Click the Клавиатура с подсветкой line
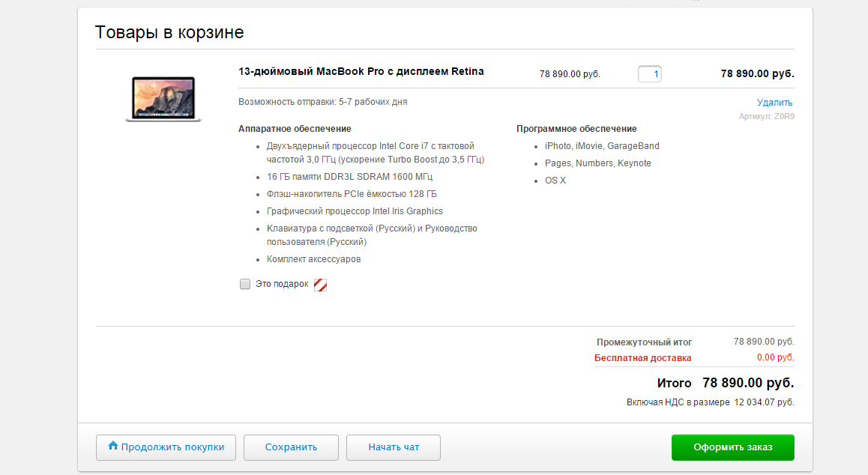The image size is (868, 475). coord(372,235)
